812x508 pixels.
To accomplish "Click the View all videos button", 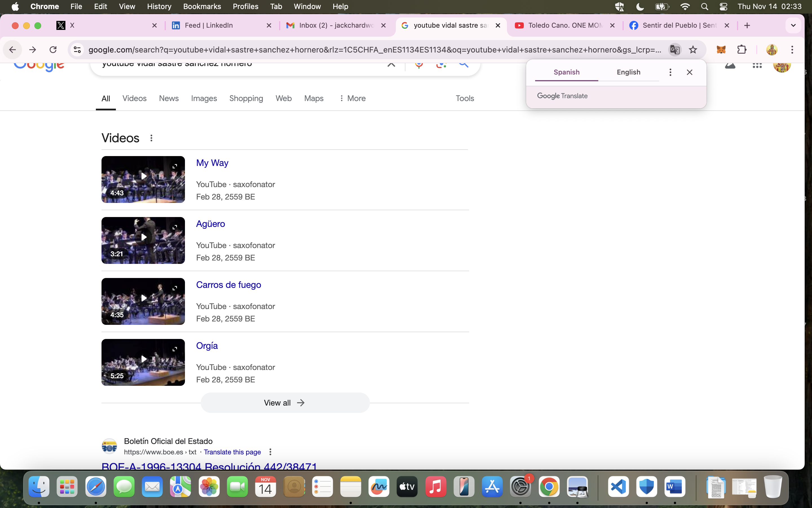I will (x=285, y=403).
